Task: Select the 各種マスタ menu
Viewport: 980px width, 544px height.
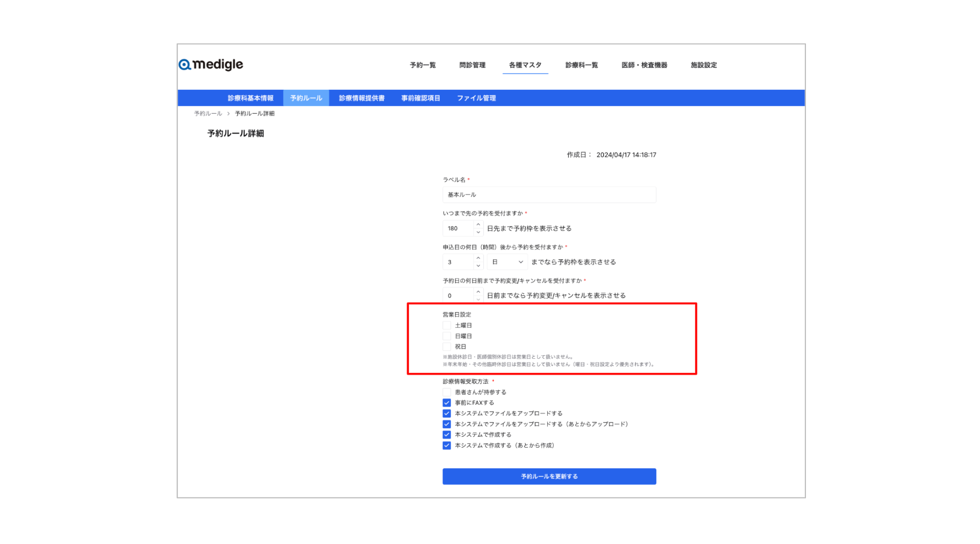Action: [x=525, y=65]
